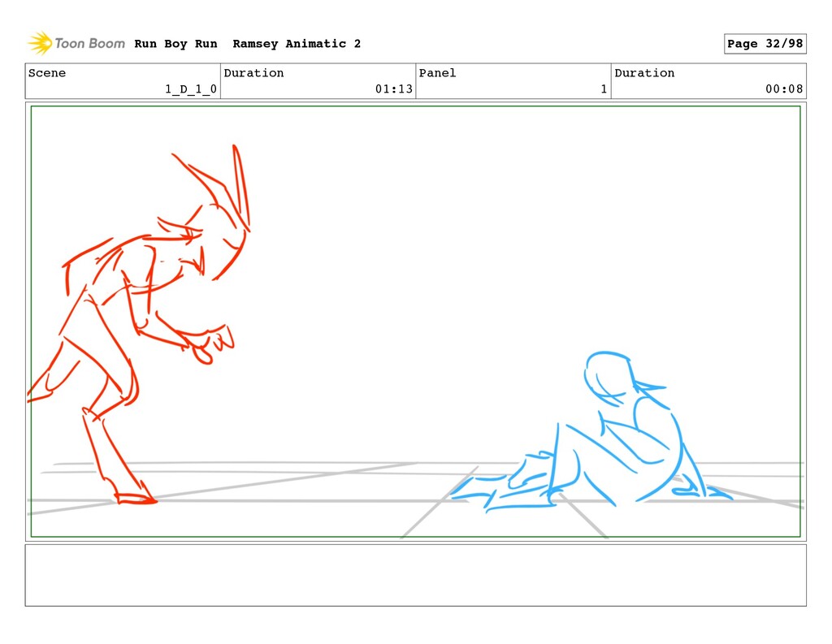The height and width of the screenshot is (644, 832).
Task: Select panel number value '1'
Action: [x=604, y=89]
